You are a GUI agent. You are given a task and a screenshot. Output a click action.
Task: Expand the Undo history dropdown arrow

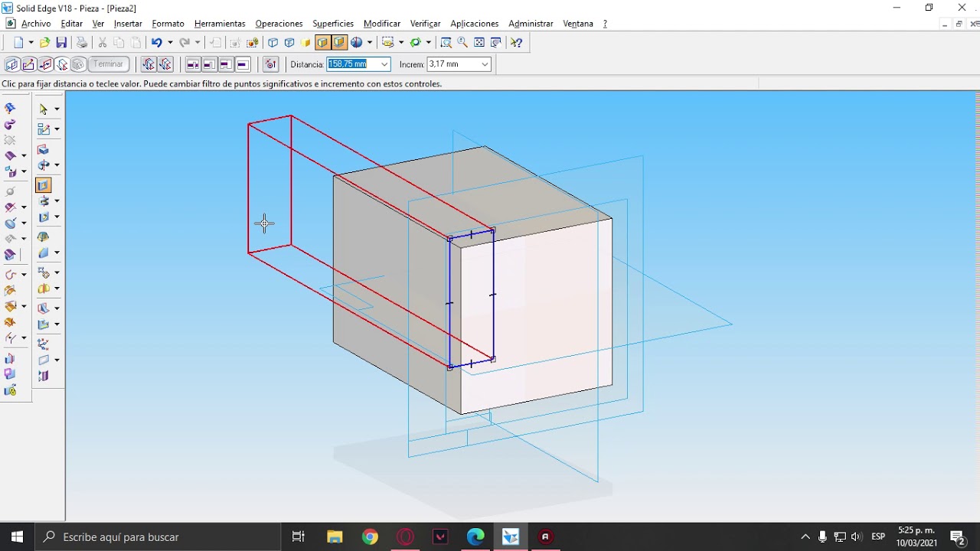tap(170, 43)
